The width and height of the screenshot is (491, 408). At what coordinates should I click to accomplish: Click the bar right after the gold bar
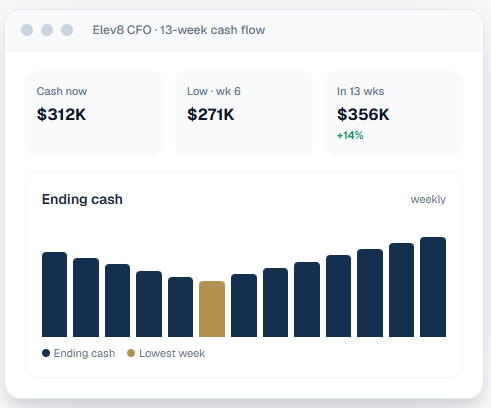[x=244, y=305]
